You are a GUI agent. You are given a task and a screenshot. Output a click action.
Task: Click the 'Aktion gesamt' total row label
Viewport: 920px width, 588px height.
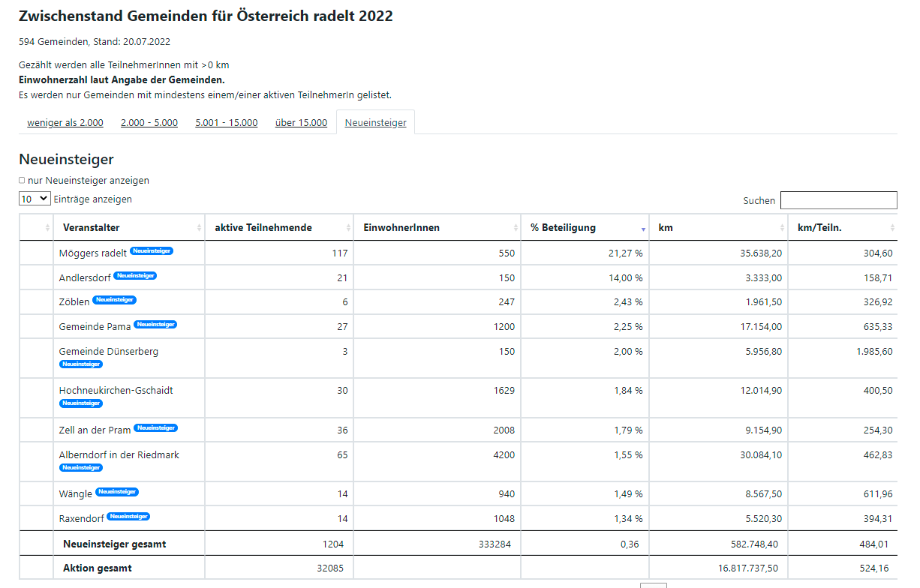pos(98,568)
